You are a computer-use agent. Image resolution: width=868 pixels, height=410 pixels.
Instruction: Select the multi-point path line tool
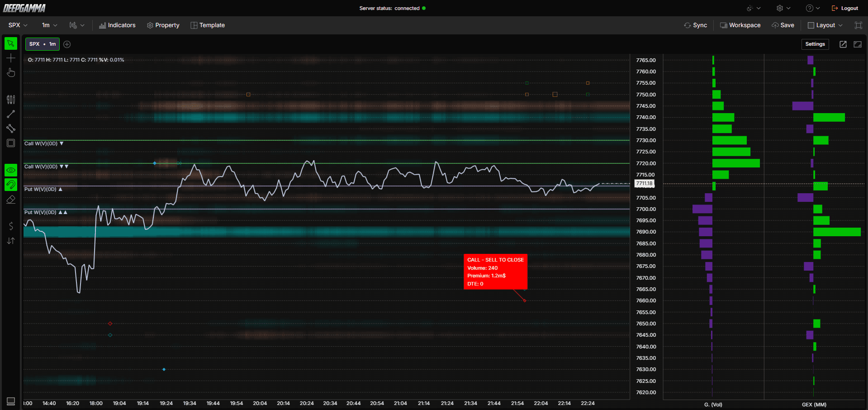click(11, 129)
